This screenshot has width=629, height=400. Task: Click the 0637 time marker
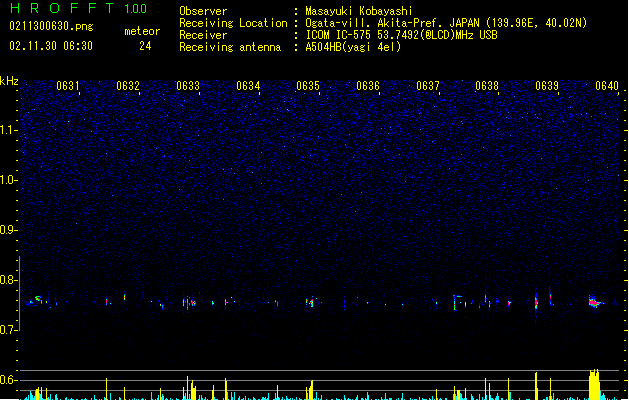428,86
